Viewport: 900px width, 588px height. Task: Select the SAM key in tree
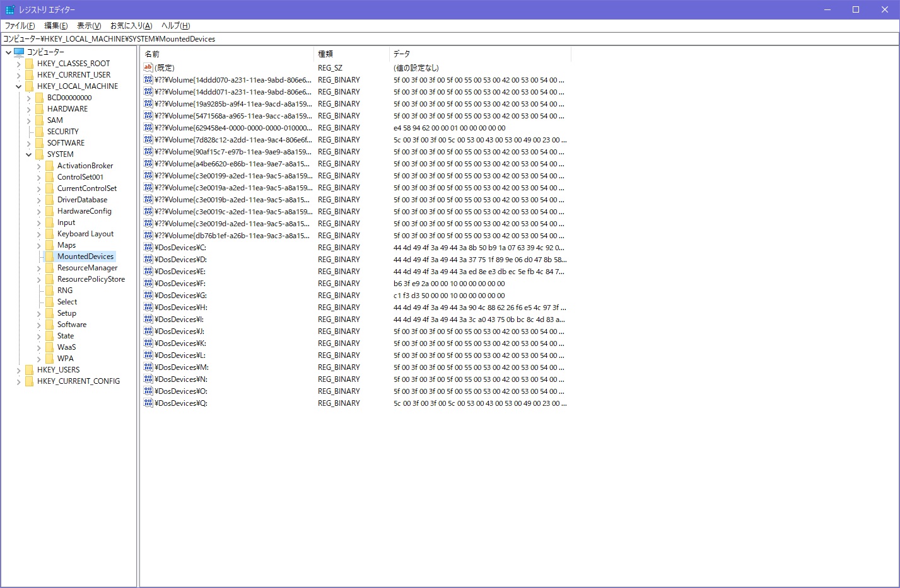[x=55, y=120]
